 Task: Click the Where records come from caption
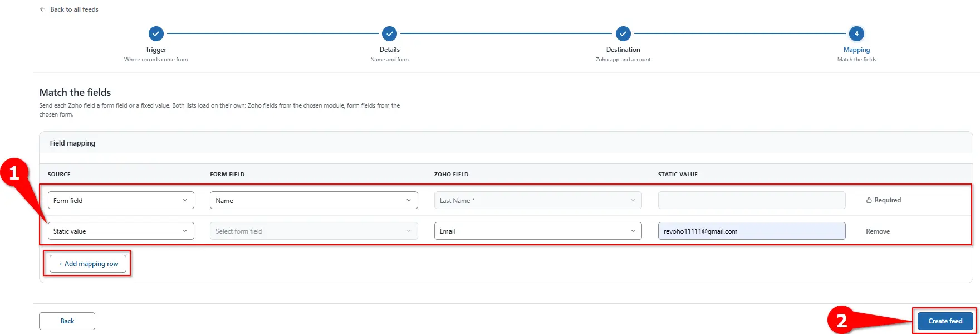[156, 60]
